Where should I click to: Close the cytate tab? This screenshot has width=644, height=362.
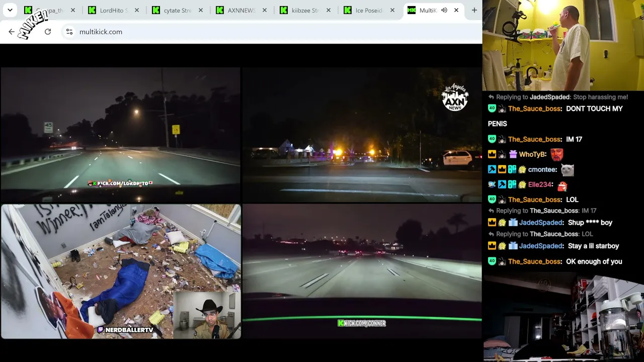click(x=200, y=10)
